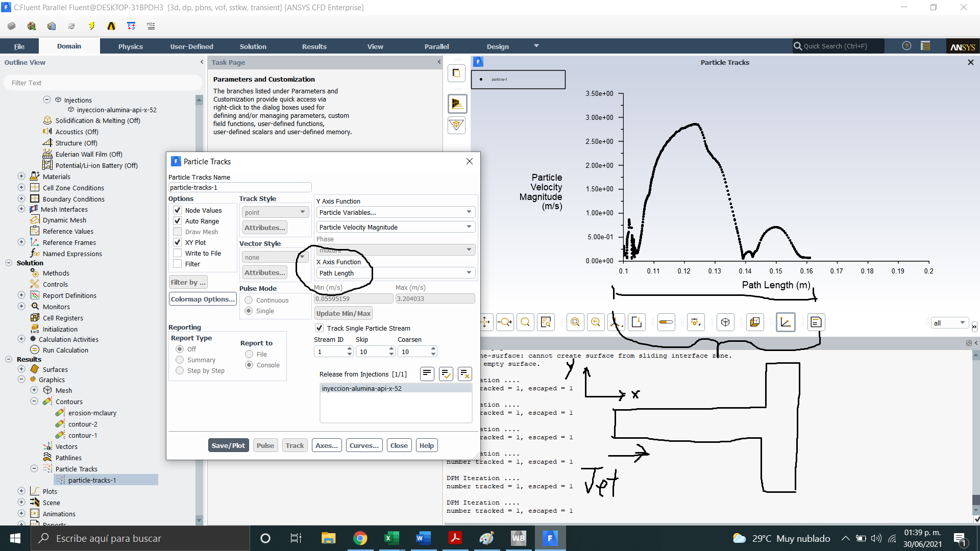980x551 pixels.
Task: Enable the Draw Mesh checkbox
Action: point(178,232)
